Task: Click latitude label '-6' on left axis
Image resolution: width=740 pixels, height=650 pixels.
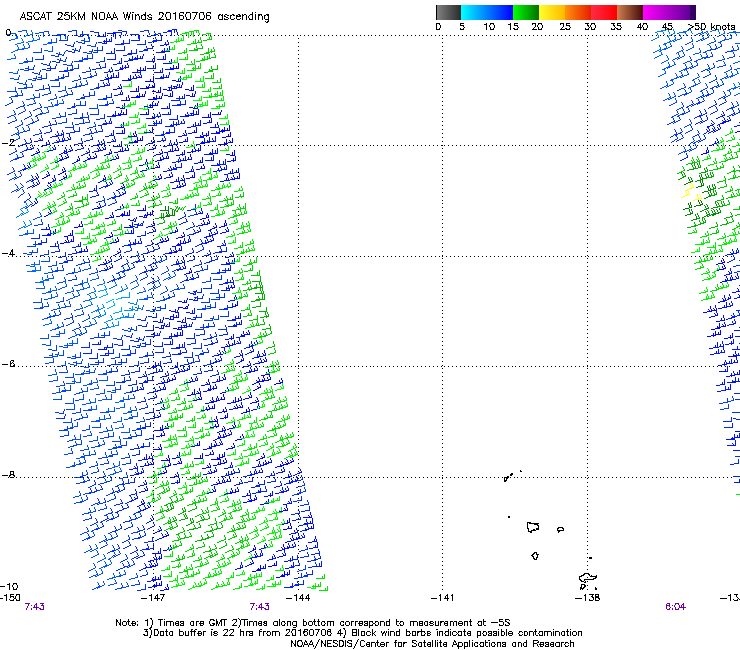Action: pyautogui.click(x=8, y=364)
